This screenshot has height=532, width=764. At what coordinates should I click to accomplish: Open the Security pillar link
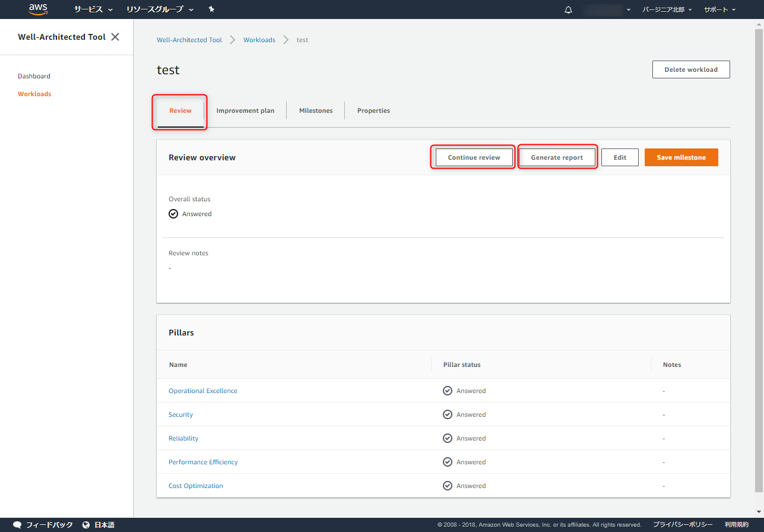[x=180, y=414]
